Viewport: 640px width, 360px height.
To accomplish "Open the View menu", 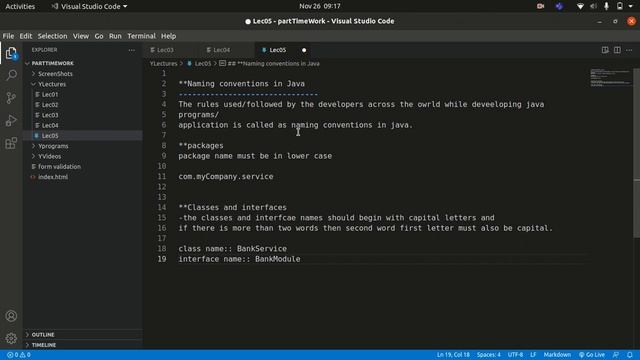I will point(81,36).
